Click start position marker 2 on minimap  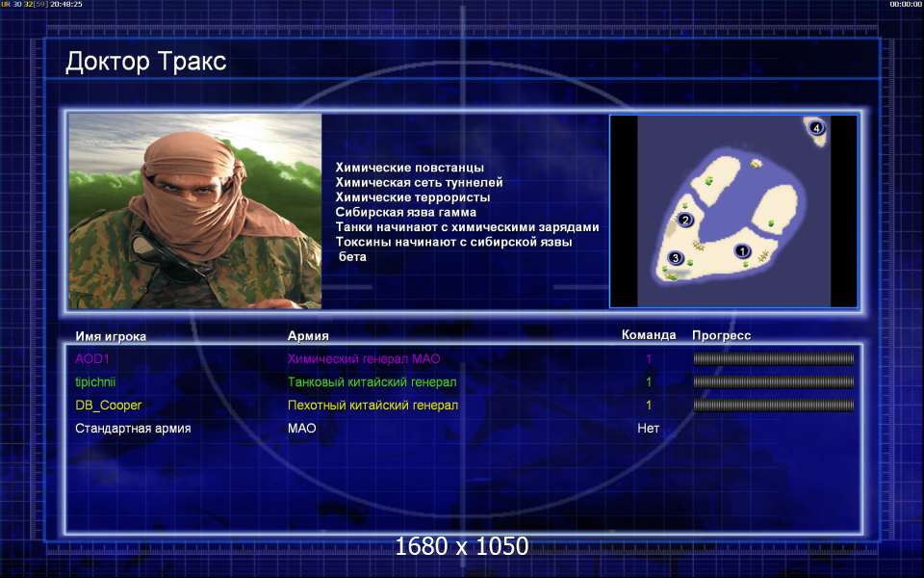point(684,221)
